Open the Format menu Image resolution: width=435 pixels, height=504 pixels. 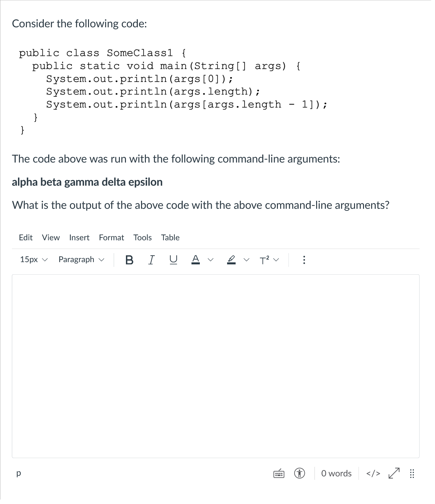click(111, 237)
